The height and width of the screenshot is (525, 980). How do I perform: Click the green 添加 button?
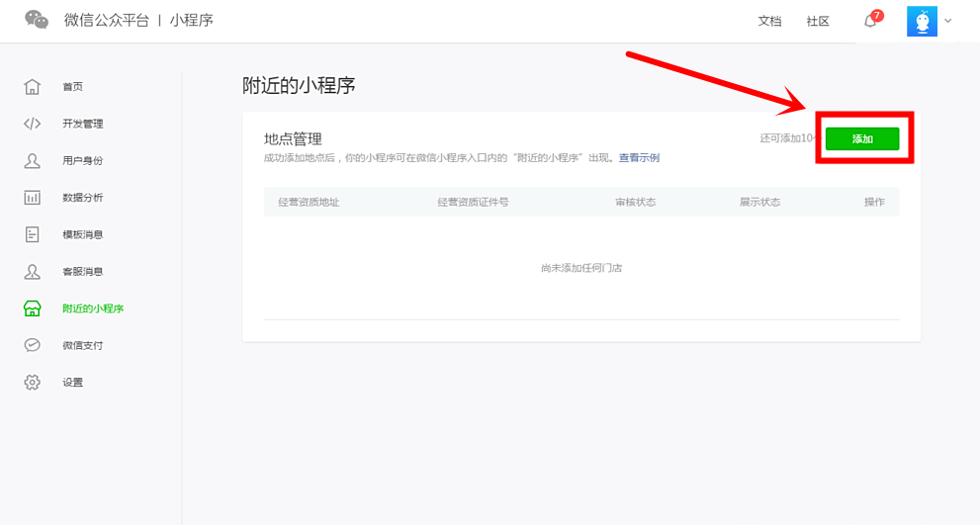coord(862,139)
